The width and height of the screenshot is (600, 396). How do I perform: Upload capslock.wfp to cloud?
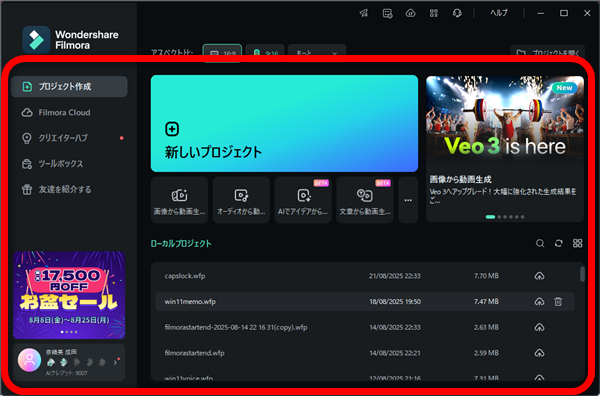coord(539,276)
